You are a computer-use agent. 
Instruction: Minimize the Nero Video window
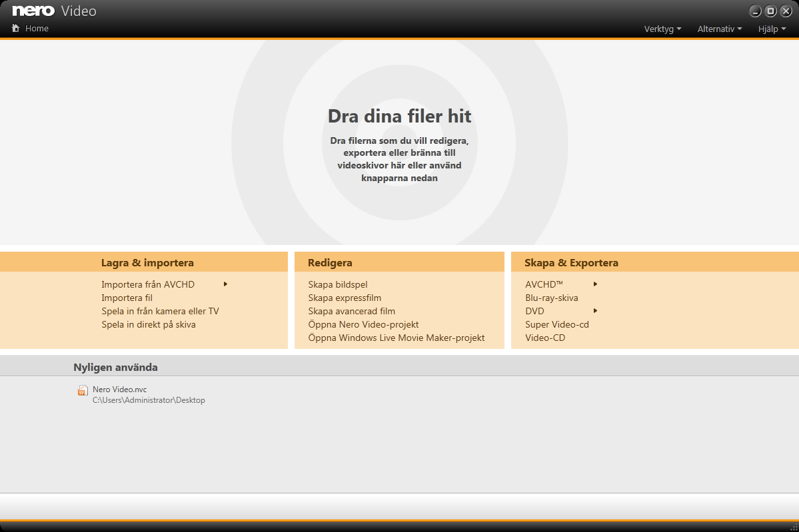(755, 11)
